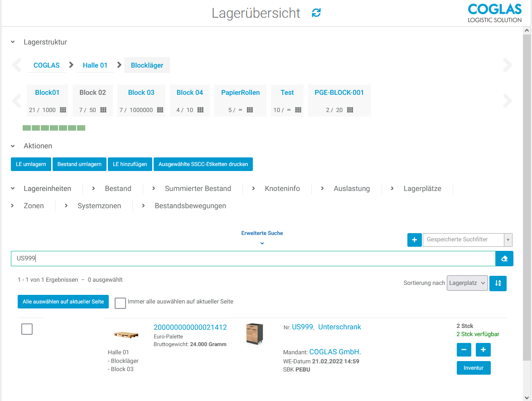Toggle sort direction icon next to Lagerplatz

click(498, 283)
